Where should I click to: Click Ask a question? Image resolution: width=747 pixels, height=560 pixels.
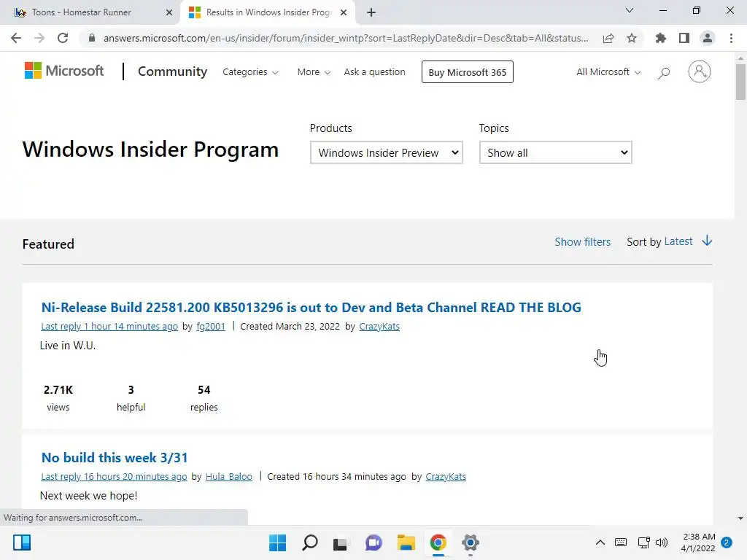[x=374, y=72]
